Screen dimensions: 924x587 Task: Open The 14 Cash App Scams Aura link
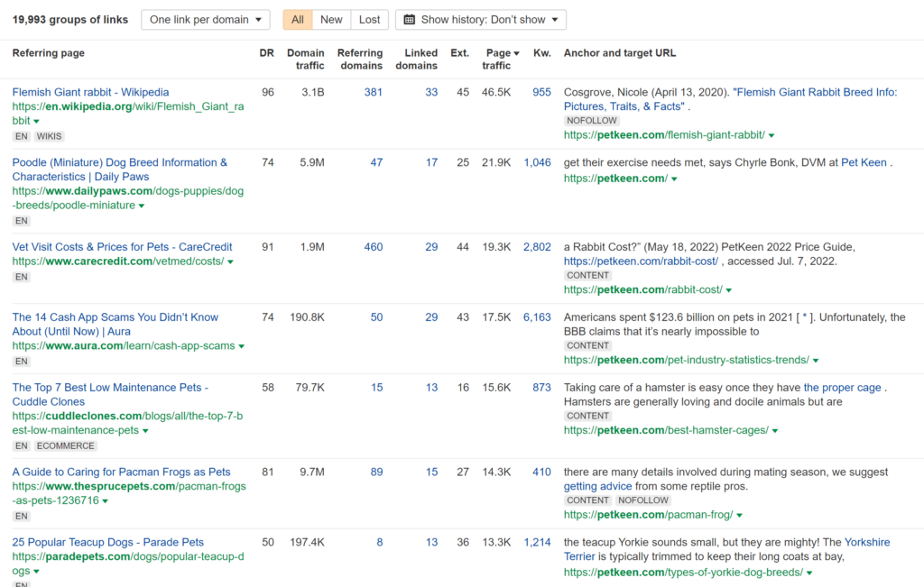click(115, 325)
